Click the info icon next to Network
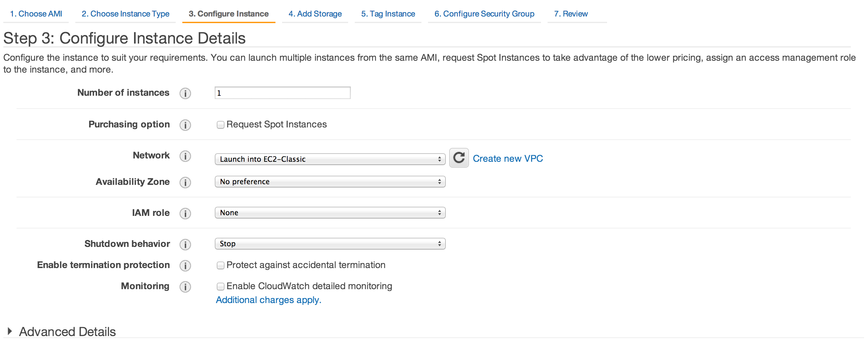Image resolution: width=868 pixels, height=342 pixels. click(185, 156)
